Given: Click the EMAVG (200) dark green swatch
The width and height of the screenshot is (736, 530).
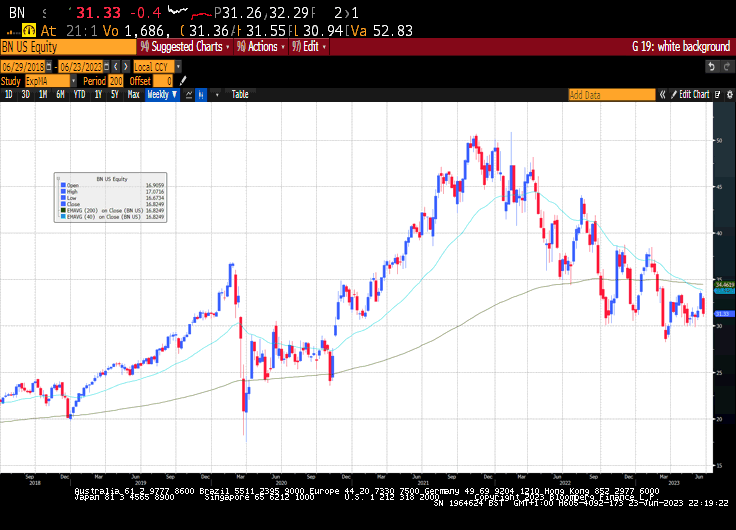Looking at the screenshot, I should click(x=63, y=210).
